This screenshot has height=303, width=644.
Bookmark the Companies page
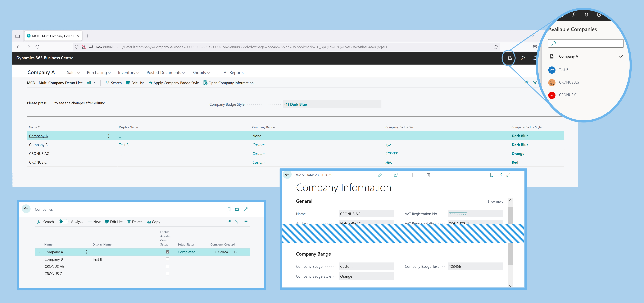(x=229, y=209)
